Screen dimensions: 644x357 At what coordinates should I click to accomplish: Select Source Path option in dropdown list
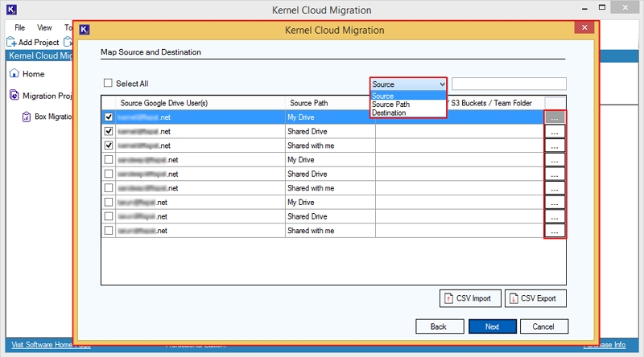[x=408, y=105]
